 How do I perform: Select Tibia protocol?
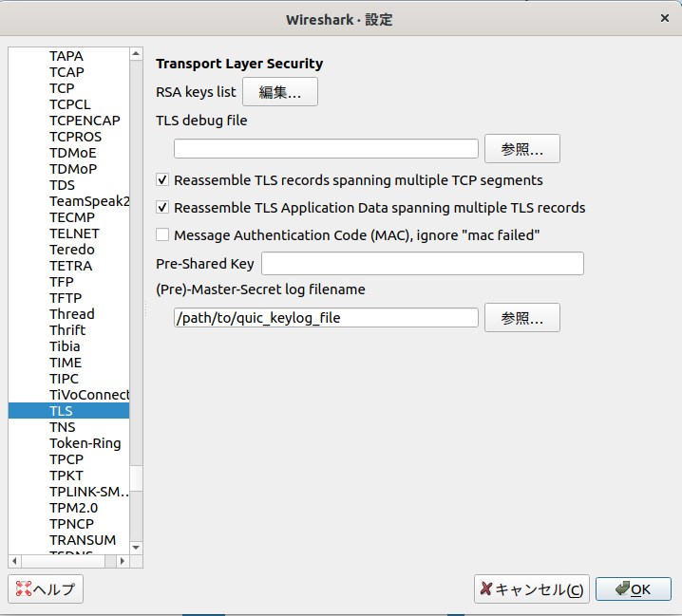(65, 346)
